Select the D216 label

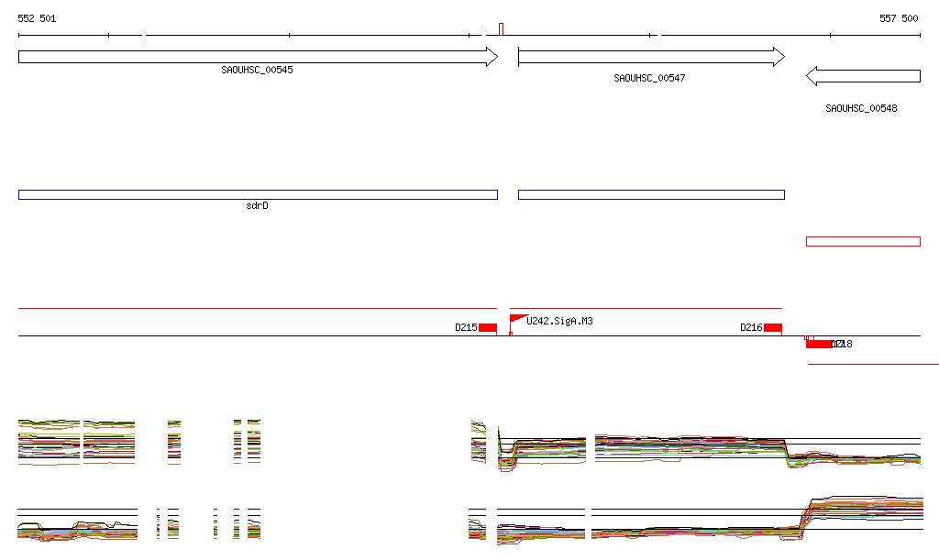point(751,327)
